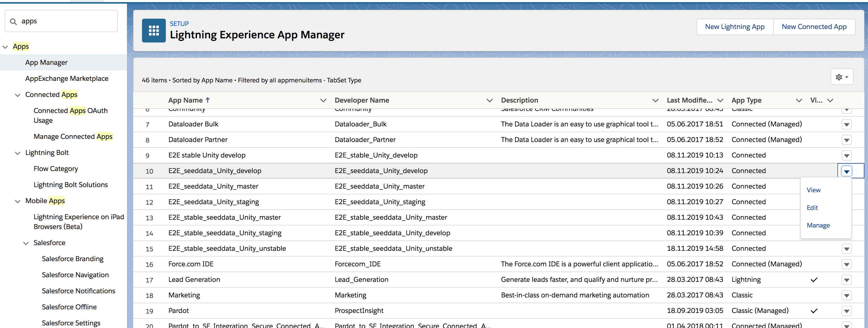Sort by Developer Name column header

(361, 100)
